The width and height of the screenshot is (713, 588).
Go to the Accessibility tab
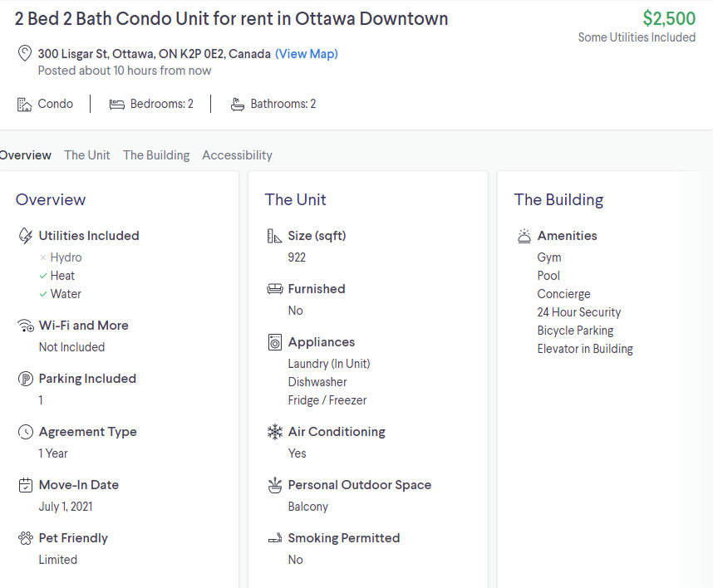(x=237, y=155)
